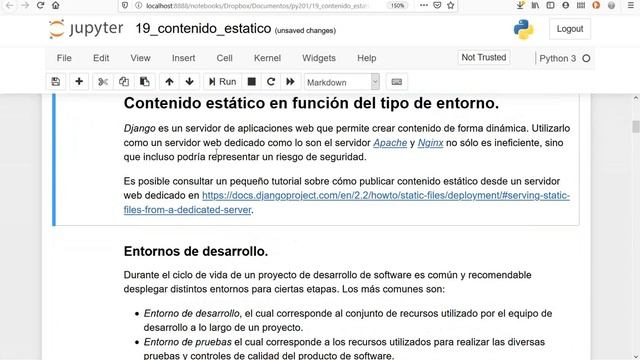The width and height of the screenshot is (640, 360).
Task: Move selected cell down arrow
Action: (189, 82)
